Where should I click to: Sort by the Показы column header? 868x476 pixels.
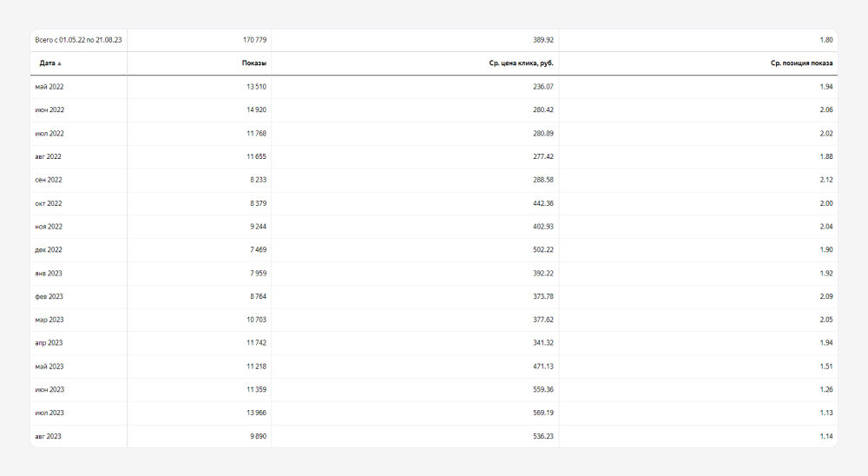[254, 63]
